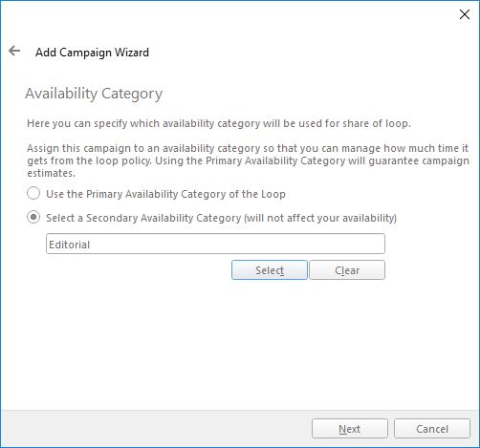Select the Secondary Availability Category radio button

(33, 218)
